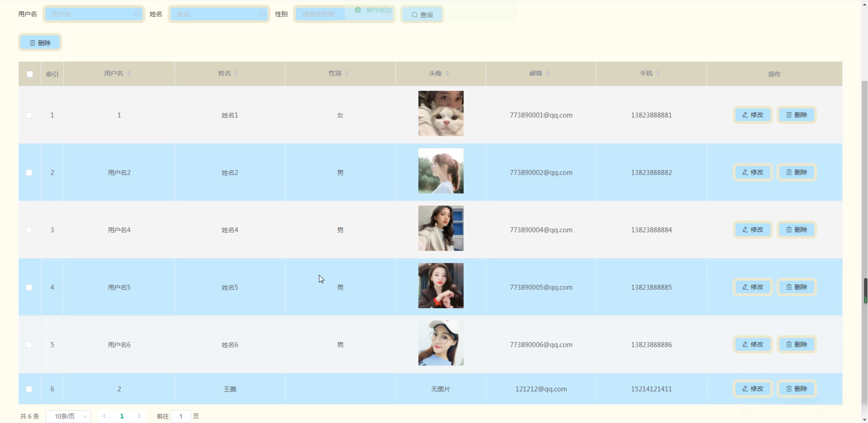
Task: Sort table by gender column
Action: tap(347, 73)
